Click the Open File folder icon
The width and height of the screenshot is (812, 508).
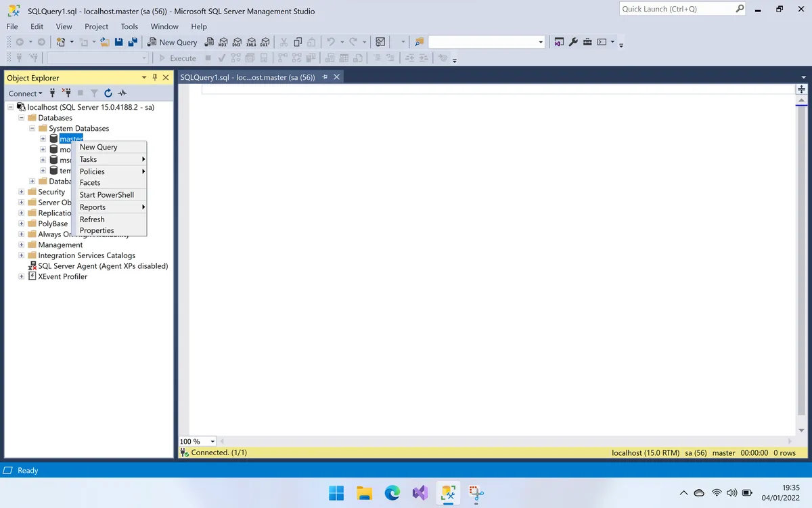(x=104, y=42)
